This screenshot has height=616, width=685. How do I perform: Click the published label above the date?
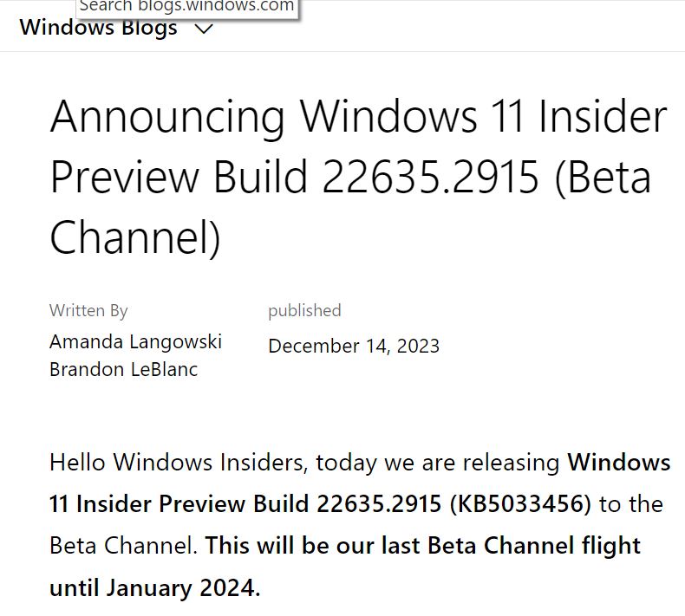(304, 310)
